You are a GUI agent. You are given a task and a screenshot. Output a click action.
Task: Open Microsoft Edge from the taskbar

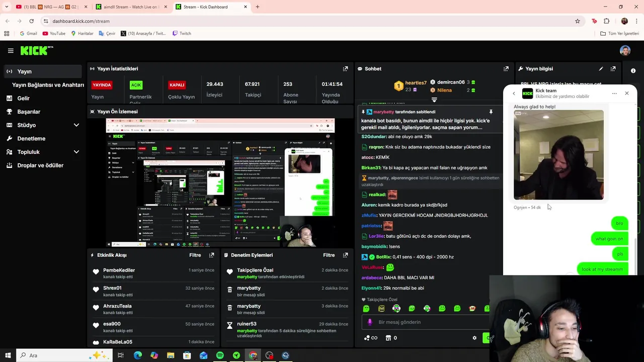tap(137, 355)
